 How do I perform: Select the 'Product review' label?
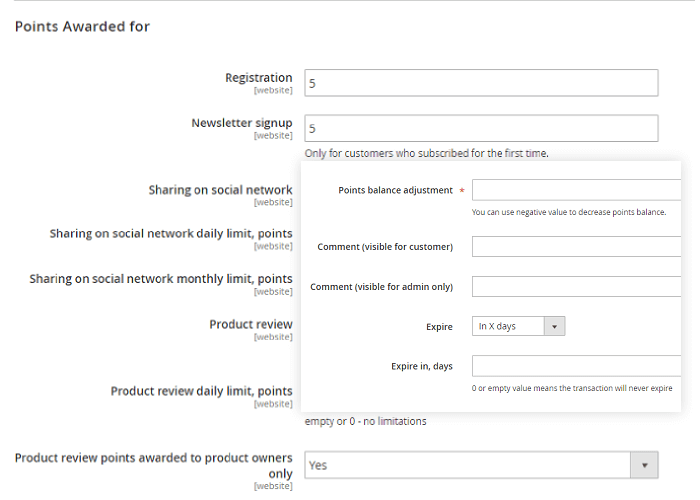[x=250, y=324]
